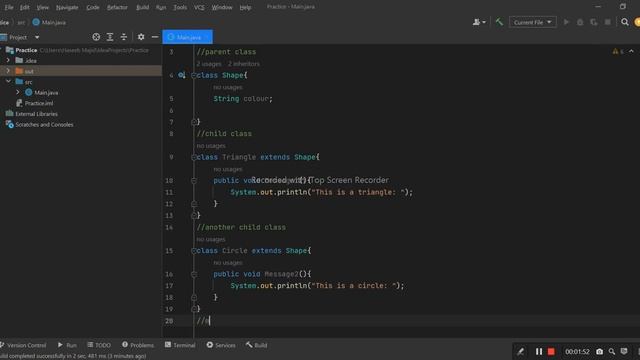The image size is (640, 360).
Task: Start debugging with the bug icon
Action: [x=580, y=22]
